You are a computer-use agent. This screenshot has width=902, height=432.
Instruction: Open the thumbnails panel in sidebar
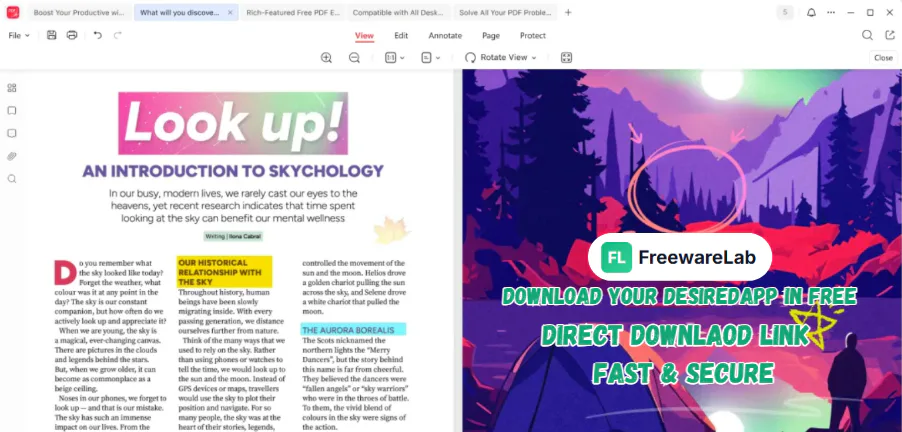coord(12,88)
